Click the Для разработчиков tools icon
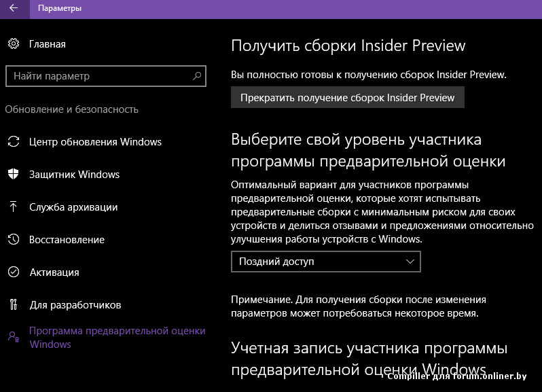Viewport: 542px width, 392px height. (14, 304)
